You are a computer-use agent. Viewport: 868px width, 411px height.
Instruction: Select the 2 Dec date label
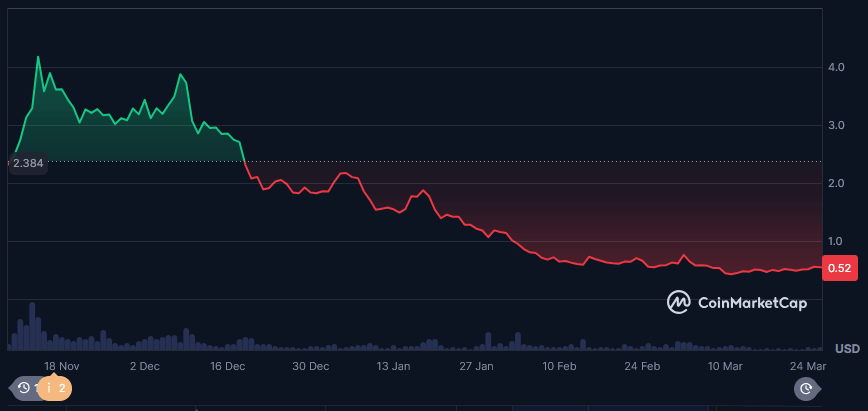click(x=145, y=367)
